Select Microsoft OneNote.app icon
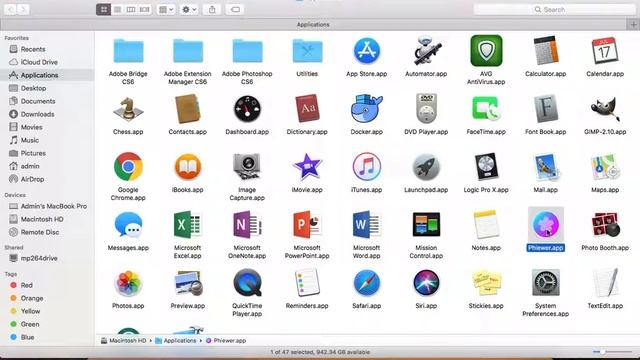The image size is (640, 360). tap(247, 224)
